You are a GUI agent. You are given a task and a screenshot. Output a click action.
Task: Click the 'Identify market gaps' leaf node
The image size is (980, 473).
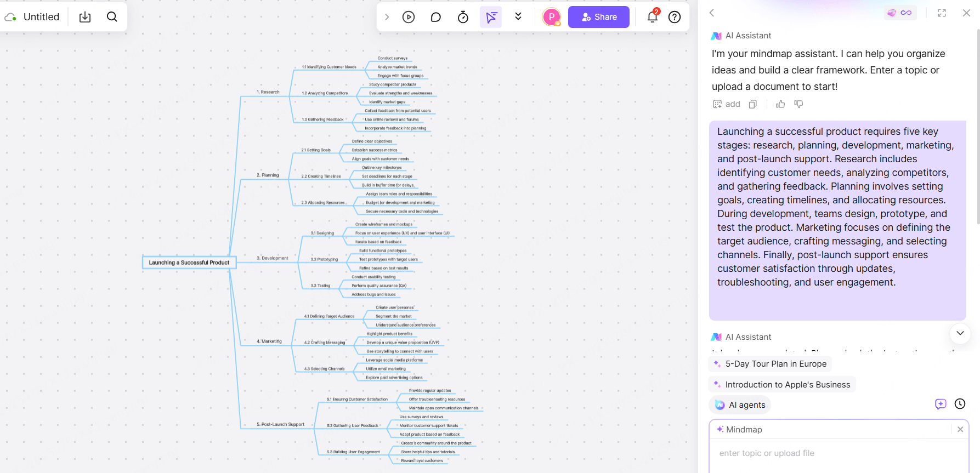pos(387,102)
